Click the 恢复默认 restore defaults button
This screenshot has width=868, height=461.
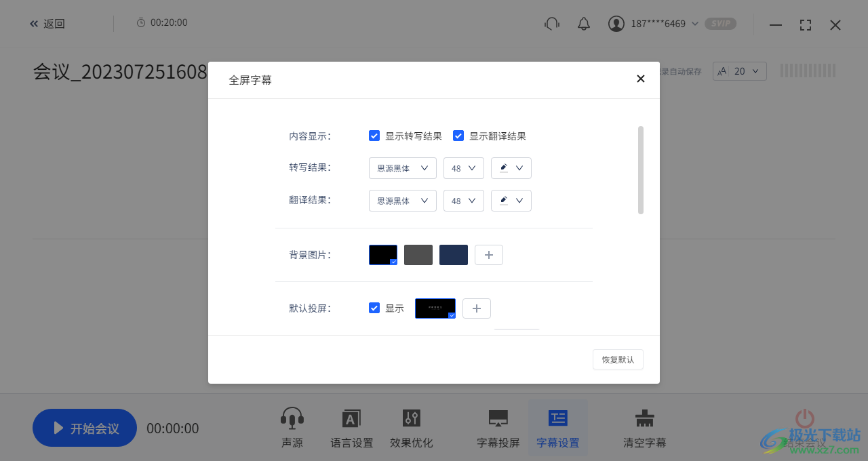coord(618,359)
